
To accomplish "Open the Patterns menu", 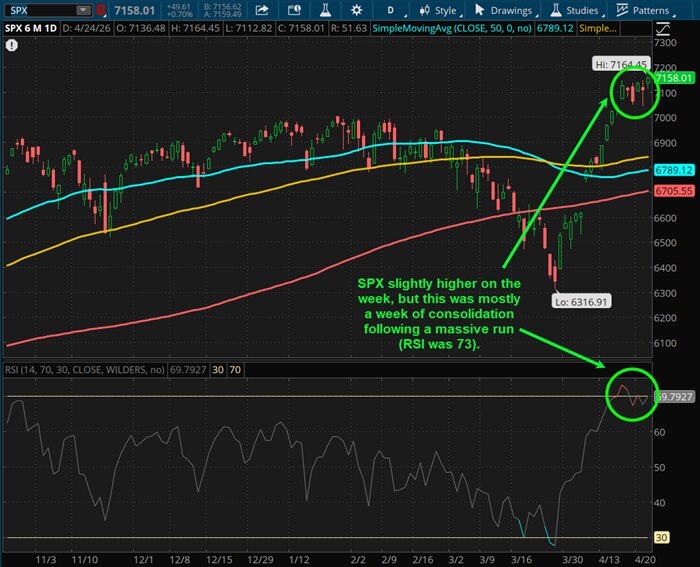I will (x=644, y=10).
